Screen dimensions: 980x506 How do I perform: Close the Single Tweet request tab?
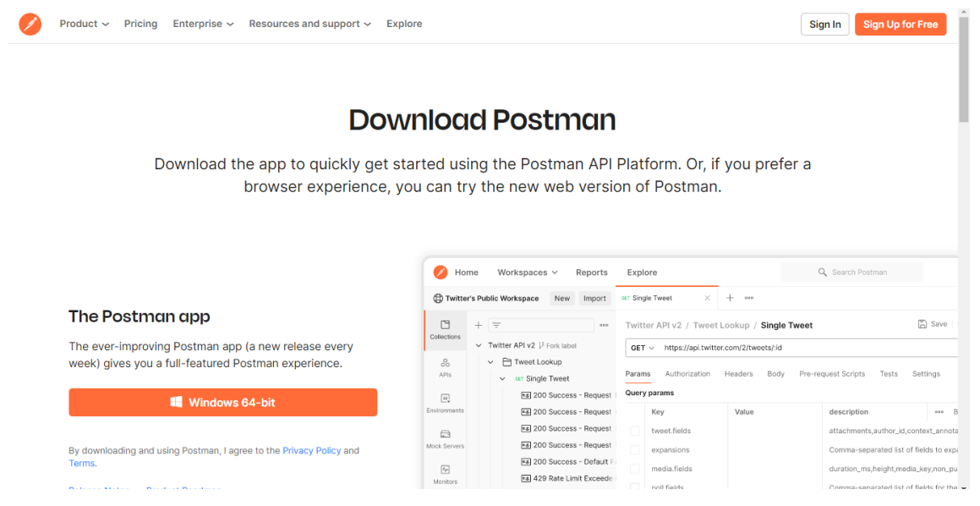[708, 299]
